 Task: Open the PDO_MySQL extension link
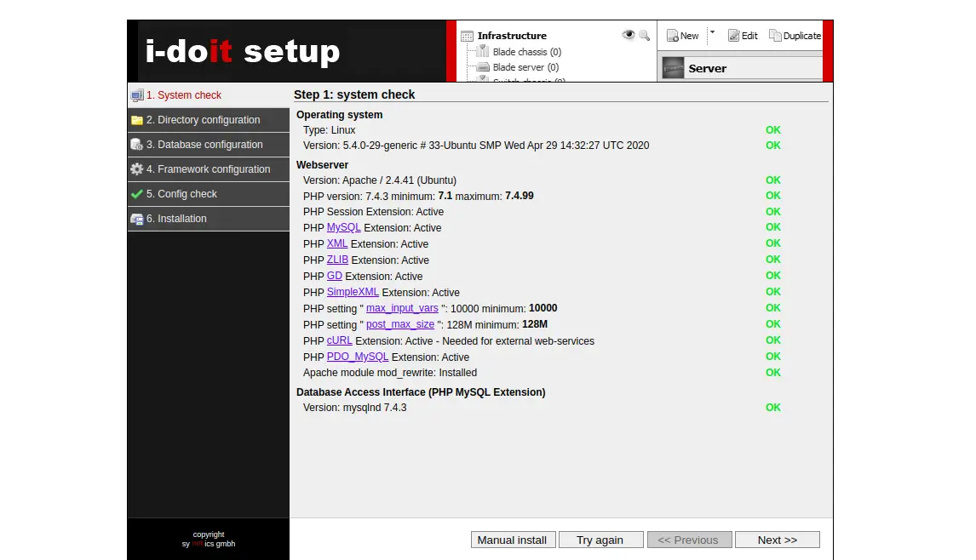(x=358, y=357)
